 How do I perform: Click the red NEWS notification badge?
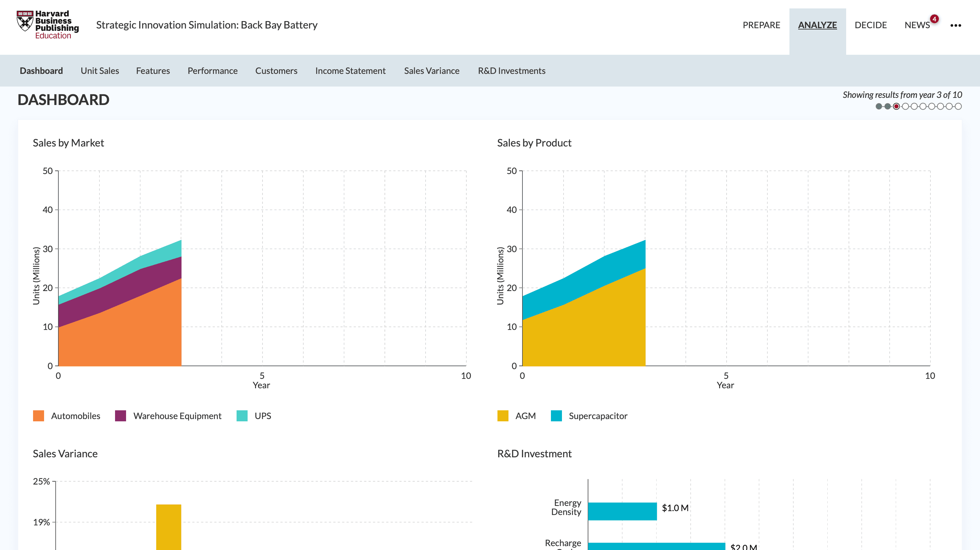pyautogui.click(x=934, y=19)
